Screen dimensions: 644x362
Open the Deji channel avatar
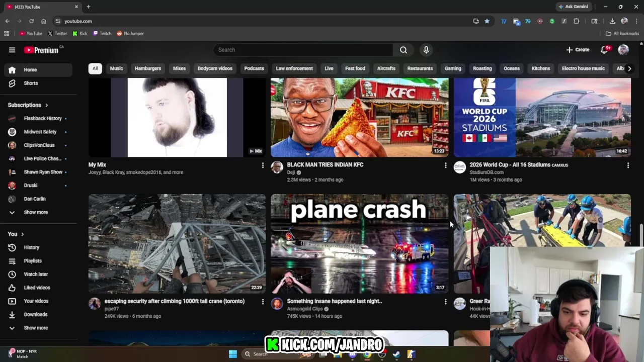tap(277, 167)
